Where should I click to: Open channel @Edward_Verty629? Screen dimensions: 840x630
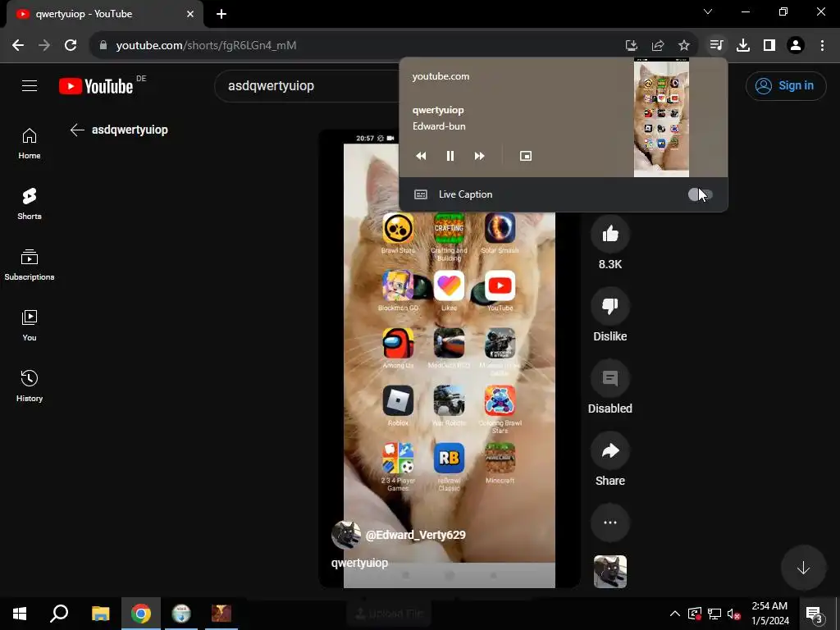(x=415, y=535)
